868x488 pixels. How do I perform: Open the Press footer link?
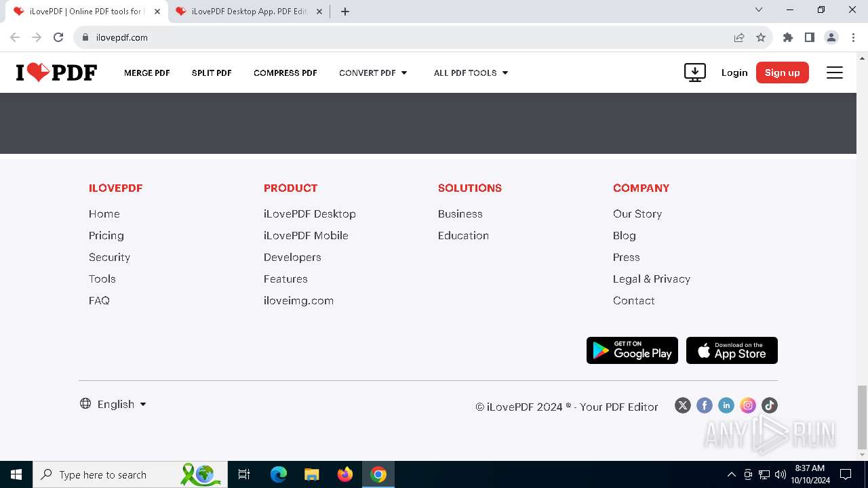[x=627, y=257]
